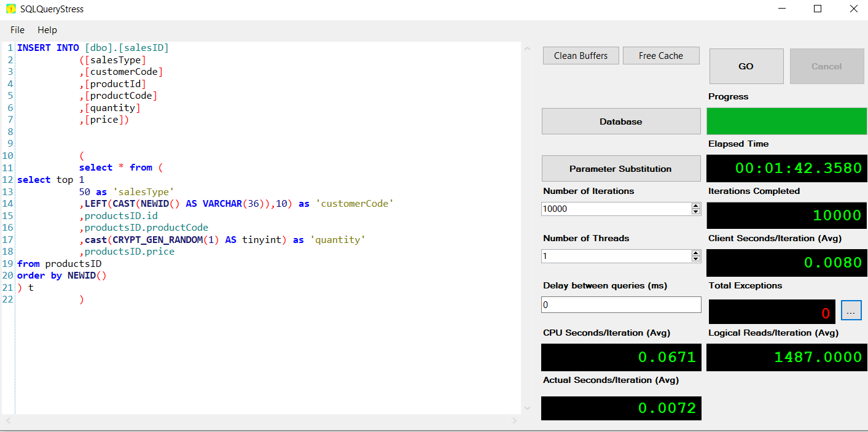This screenshot has width=868, height=432.
Task: Click the Elapsed Time readout 00:01:42.3580
Action: click(786, 168)
